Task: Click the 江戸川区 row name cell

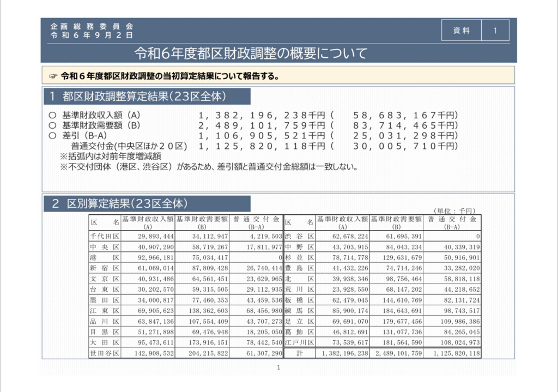Action: click(300, 342)
